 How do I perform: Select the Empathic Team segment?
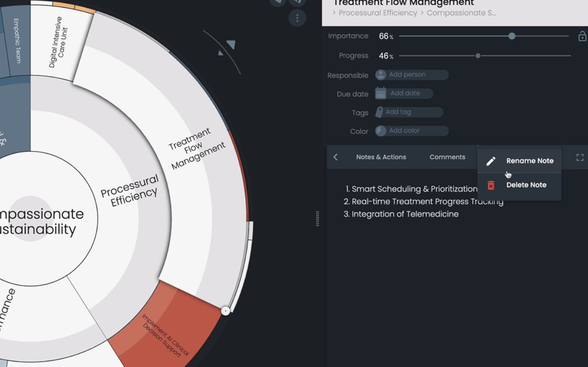(x=17, y=40)
